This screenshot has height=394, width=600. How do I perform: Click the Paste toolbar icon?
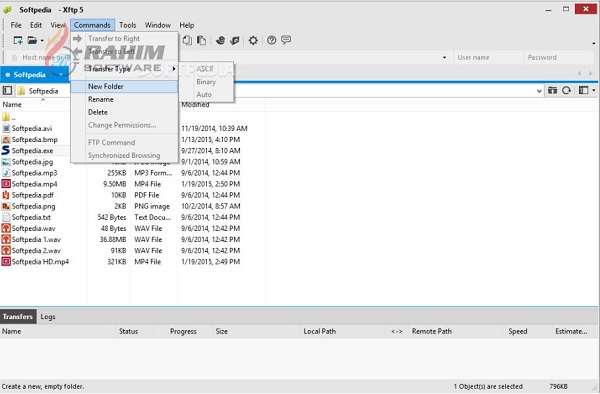(201, 40)
